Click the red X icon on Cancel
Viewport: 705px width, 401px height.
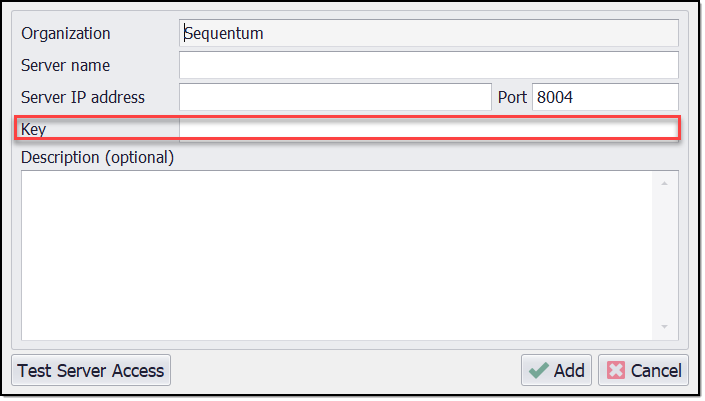[x=616, y=370]
